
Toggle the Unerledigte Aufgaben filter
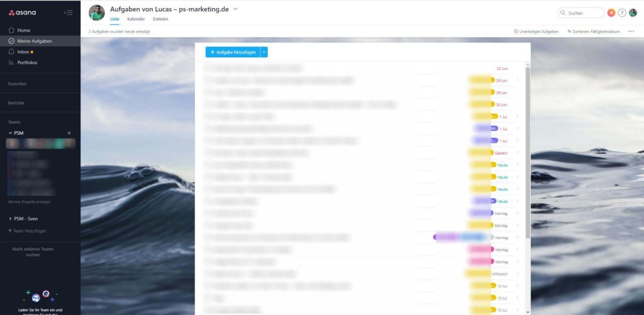click(x=536, y=31)
